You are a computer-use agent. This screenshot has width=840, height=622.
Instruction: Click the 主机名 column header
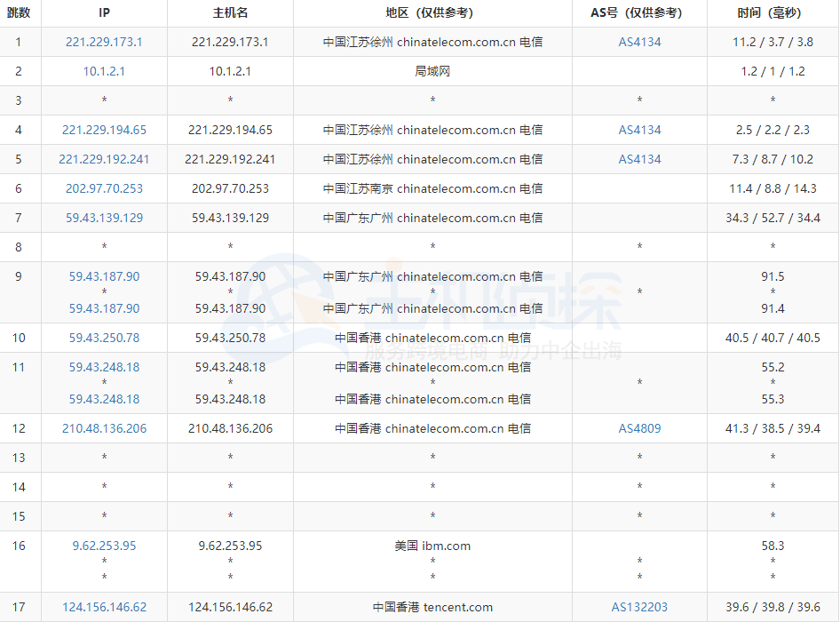[230, 12]
